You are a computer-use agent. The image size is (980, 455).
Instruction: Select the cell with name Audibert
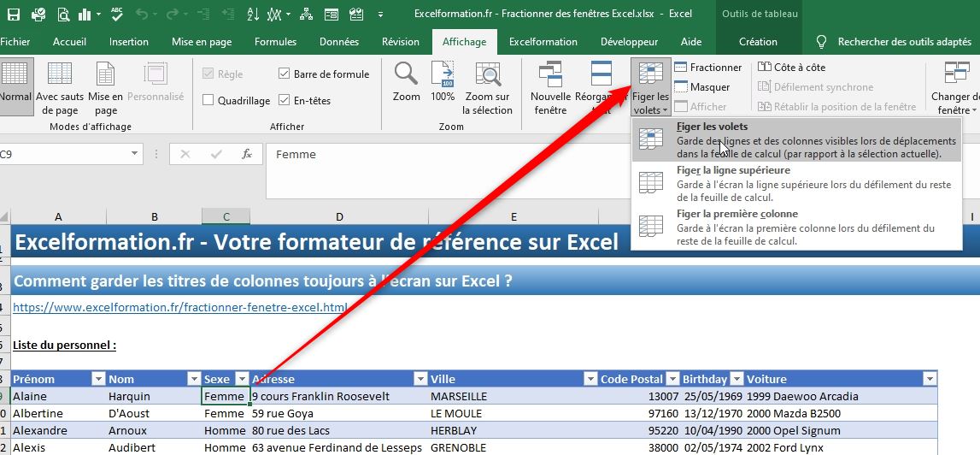click(154, 447)
